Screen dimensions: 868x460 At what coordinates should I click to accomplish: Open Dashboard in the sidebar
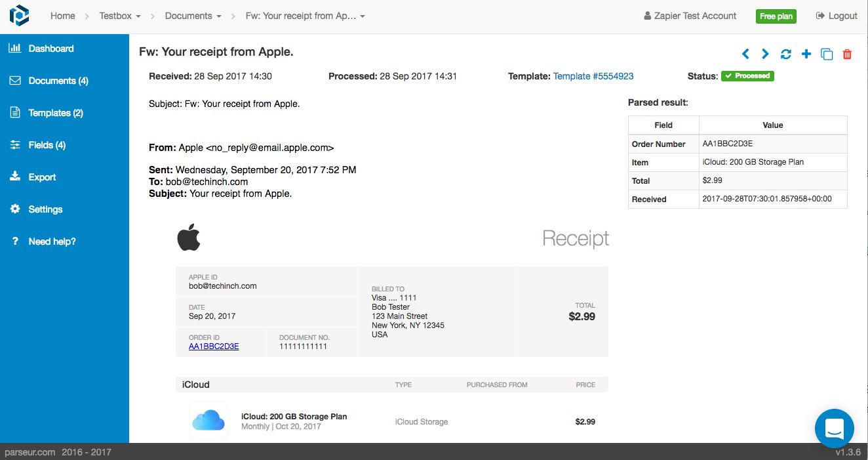[x=50, y=49]
